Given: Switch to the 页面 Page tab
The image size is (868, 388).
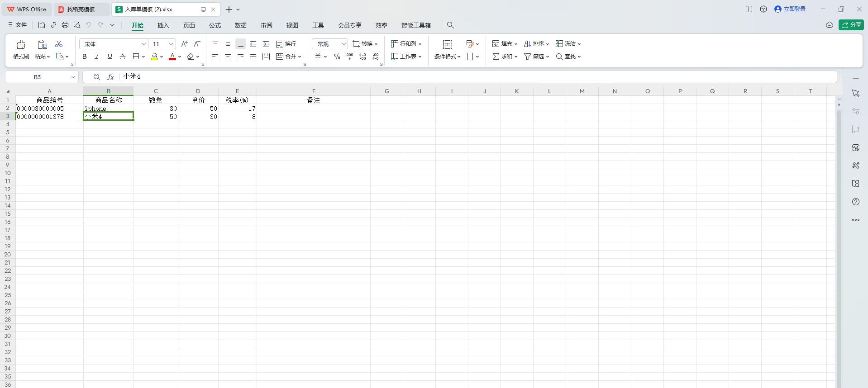Looking at the screenshot, I should [189, 25].
